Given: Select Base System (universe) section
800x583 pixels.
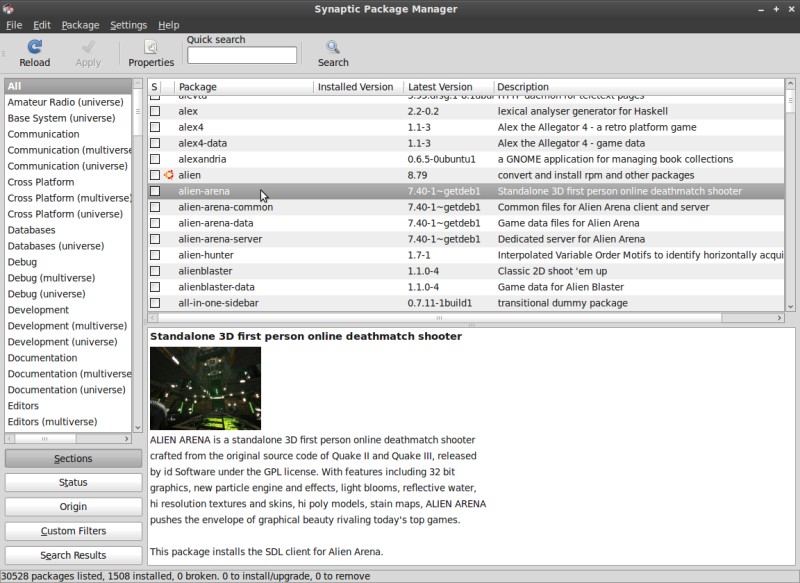Looking at the screenshot, I should 68,118.
